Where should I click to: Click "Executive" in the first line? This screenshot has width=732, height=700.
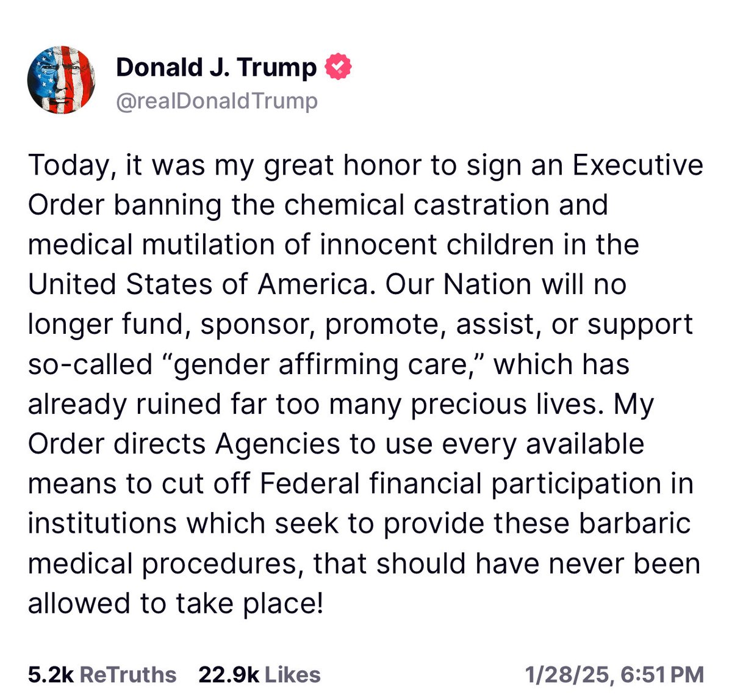[637, 166]
